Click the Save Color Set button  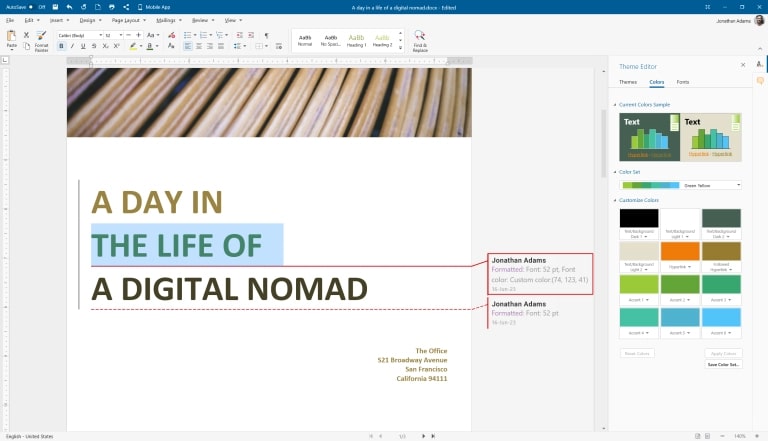tap(724, 365)
